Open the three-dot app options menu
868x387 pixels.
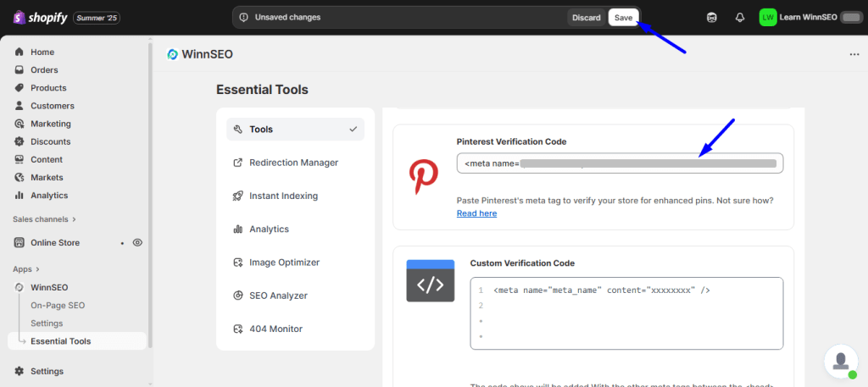click(854, 54)
